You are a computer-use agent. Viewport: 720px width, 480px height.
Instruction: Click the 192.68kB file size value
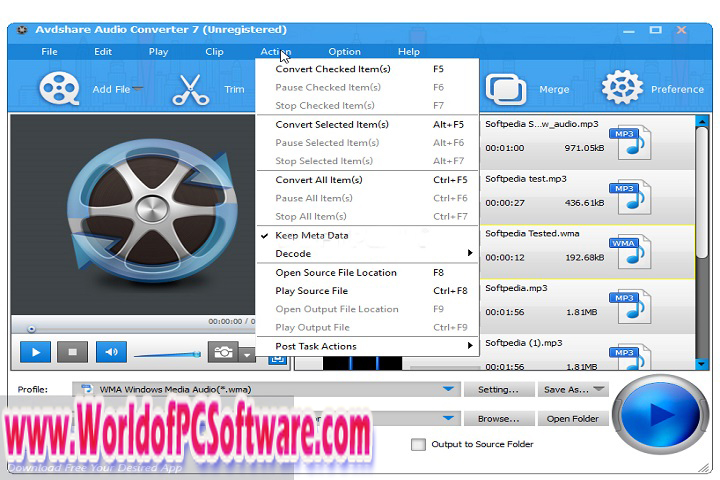(x=585, y=257)
